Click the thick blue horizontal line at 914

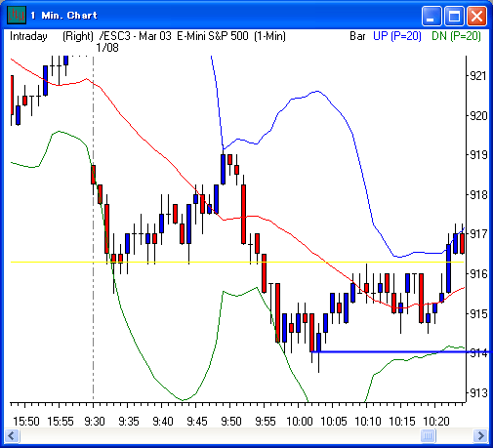click(x=400, y=351)
